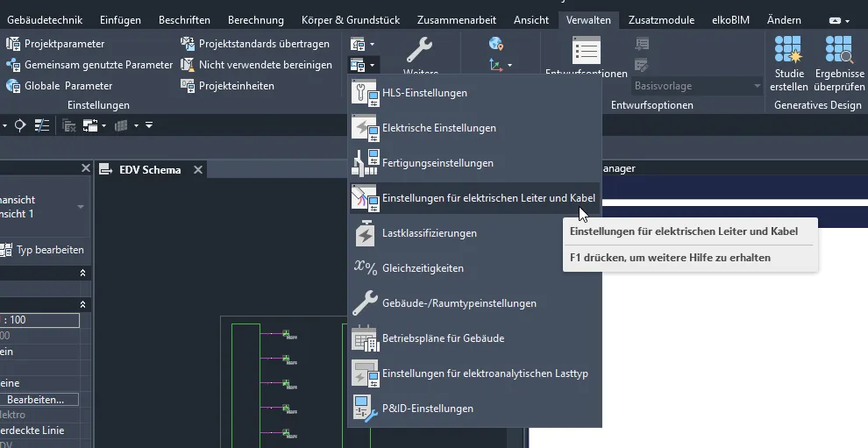The height and width of the screenshot is (448, 868).
Task: Switch to Gebäudetechnik ribbon tab
Action: [45, 20]
